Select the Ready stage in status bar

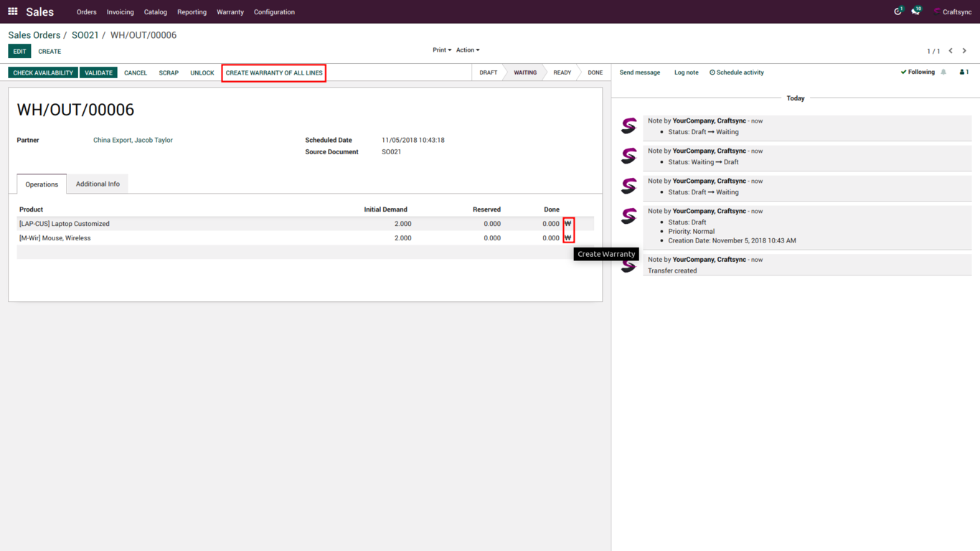point(562,73)
